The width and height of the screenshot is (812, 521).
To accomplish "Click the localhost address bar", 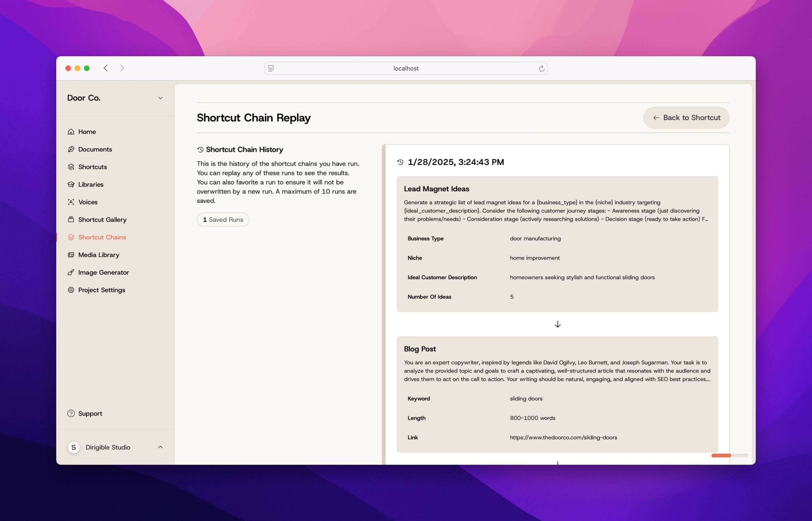I will click(406, 68).
